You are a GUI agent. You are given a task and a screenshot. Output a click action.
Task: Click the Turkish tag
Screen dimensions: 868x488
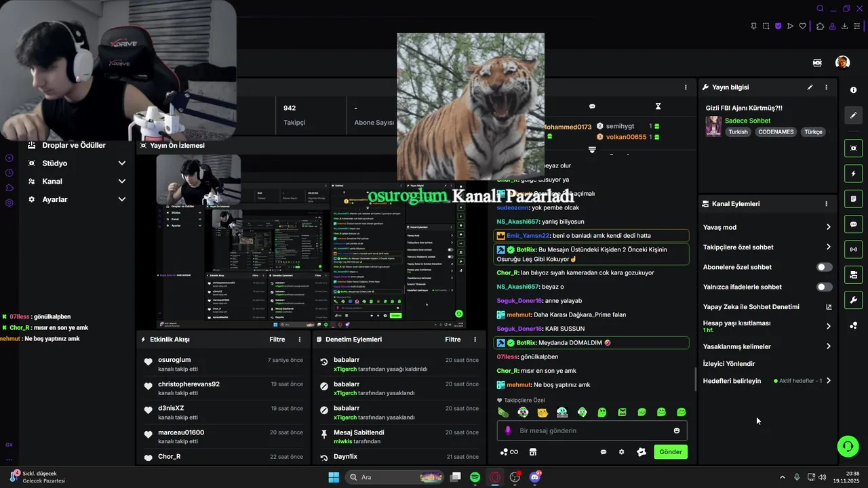coord(738,132)
